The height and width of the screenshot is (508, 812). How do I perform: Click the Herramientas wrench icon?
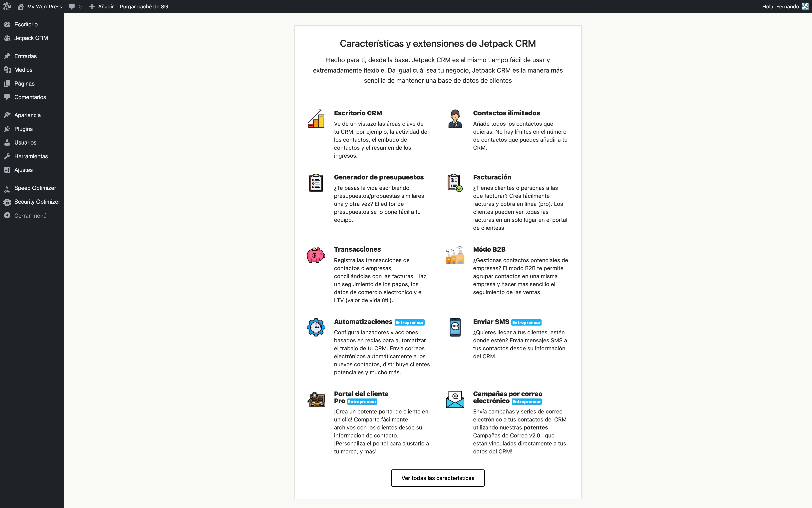[x=7, y=156]
